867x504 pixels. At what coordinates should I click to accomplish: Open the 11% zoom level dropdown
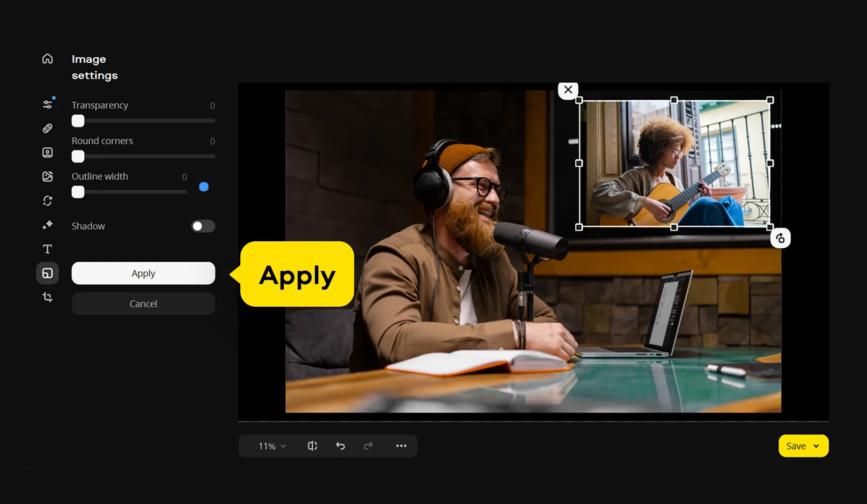(x=272, y=446)
